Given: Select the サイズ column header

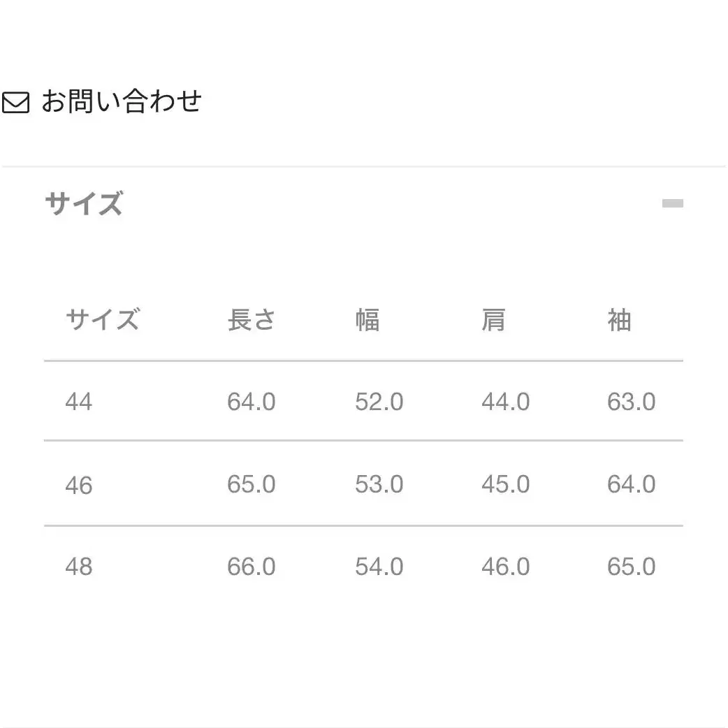Looking at the screenshot, I should [x=102, y=320].
